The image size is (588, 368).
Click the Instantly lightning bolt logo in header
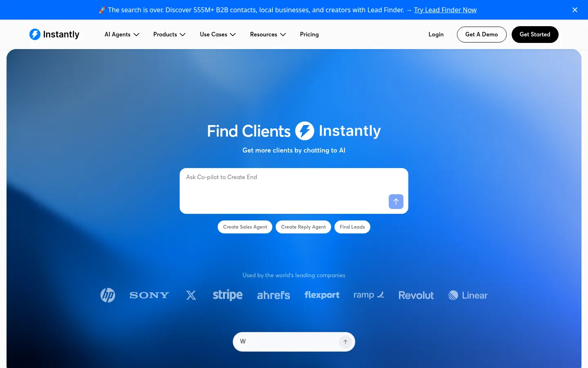54,34
